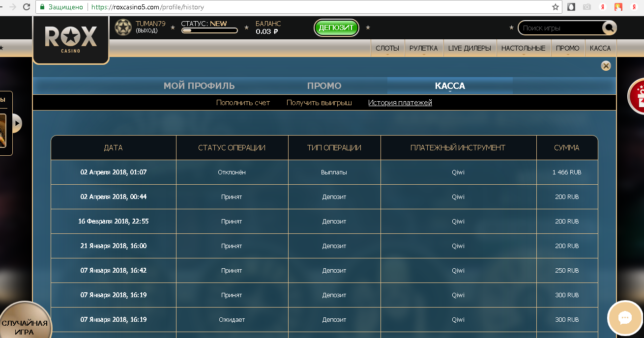The width and height of the screenshot is (644, 338).
Task: Click the ПЛАТЕЖНЫЙ ИНСТРУМЕНТ column header
Action: point(458,147)
